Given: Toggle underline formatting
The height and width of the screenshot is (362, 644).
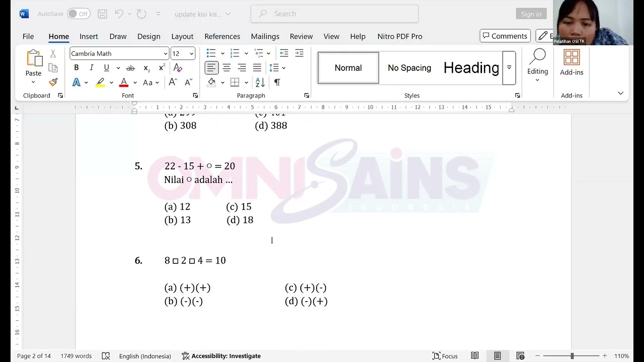Looking at the screenshot, I should 106,68.
